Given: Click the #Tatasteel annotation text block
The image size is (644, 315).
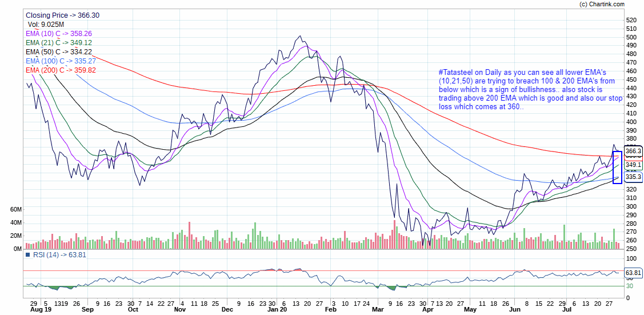Looking at the screenshot, I should tap(530, 89).
